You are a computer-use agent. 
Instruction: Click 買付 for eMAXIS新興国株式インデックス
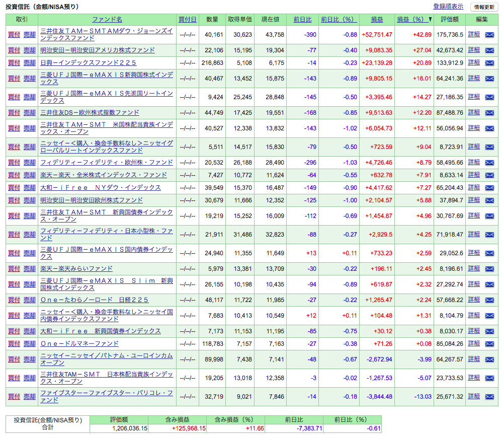click(x=14, y=78)
